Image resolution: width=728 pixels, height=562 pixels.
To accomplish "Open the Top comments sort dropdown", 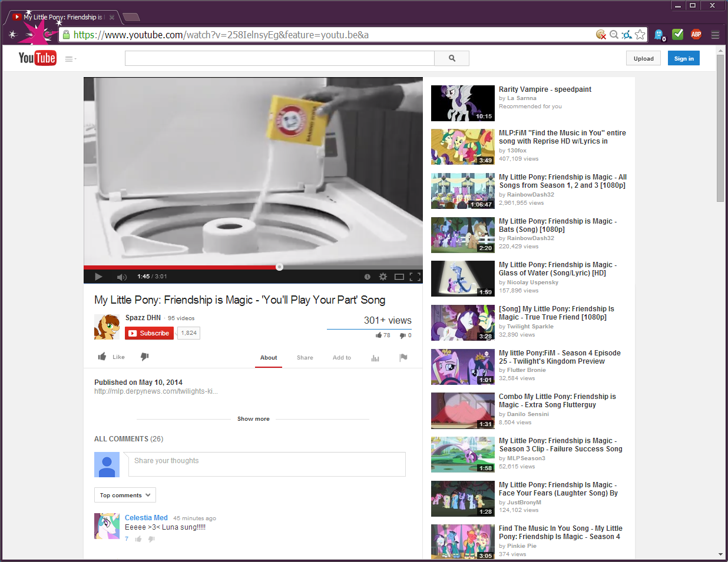I will point(125,495).
